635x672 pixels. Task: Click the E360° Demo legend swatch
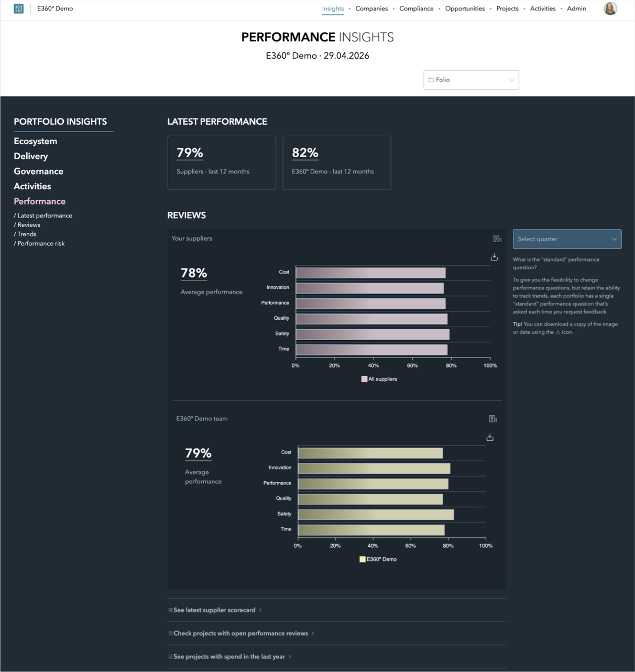(362, 559)
